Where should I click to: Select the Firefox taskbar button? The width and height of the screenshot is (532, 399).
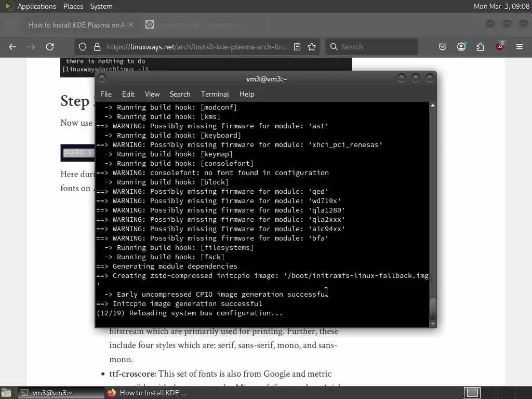[x=148, y=393]
